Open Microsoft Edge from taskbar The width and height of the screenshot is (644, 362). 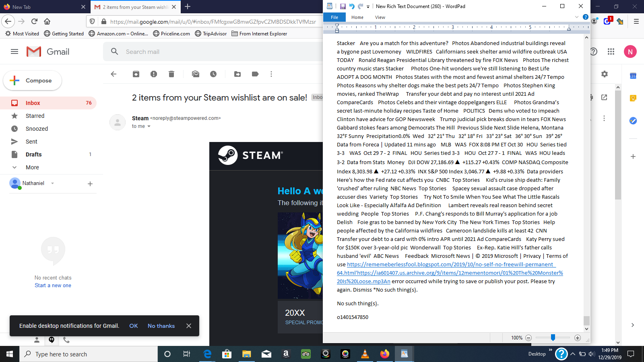207,354
